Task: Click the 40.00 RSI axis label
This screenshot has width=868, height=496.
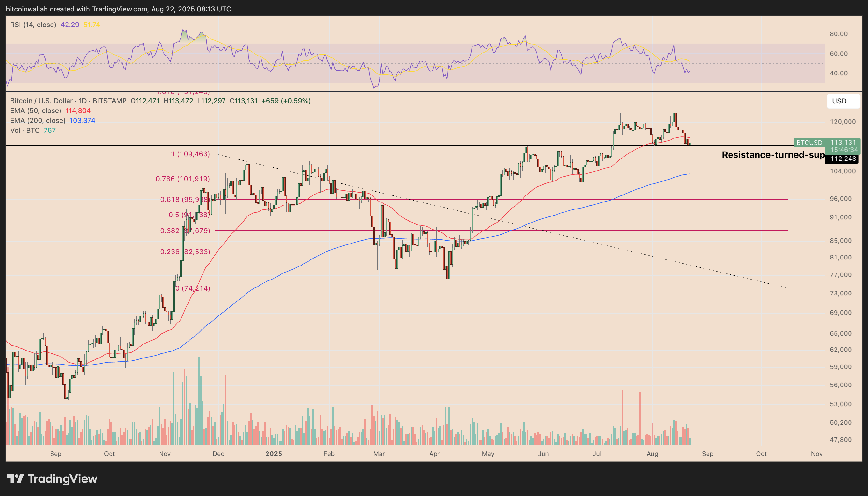Action: (839, 73)
